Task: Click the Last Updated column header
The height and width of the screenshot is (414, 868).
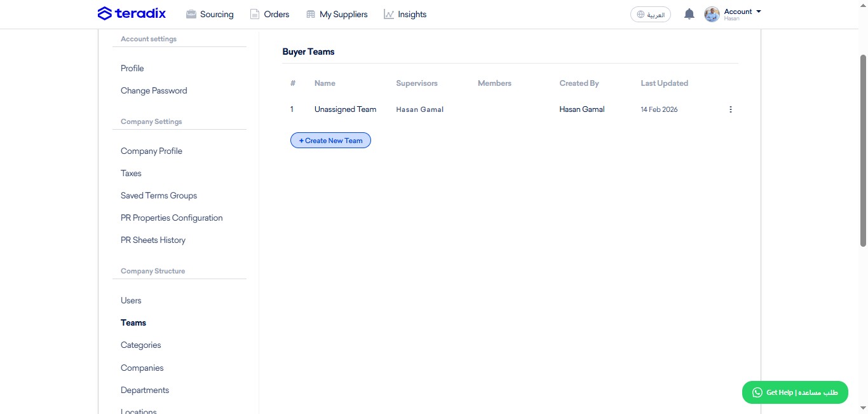Action: (x=664, y=83)
